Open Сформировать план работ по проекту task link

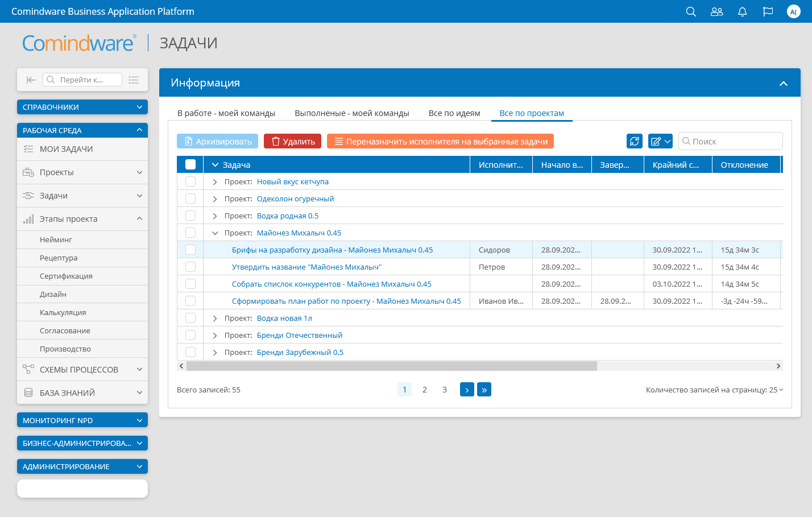(346, 301)
